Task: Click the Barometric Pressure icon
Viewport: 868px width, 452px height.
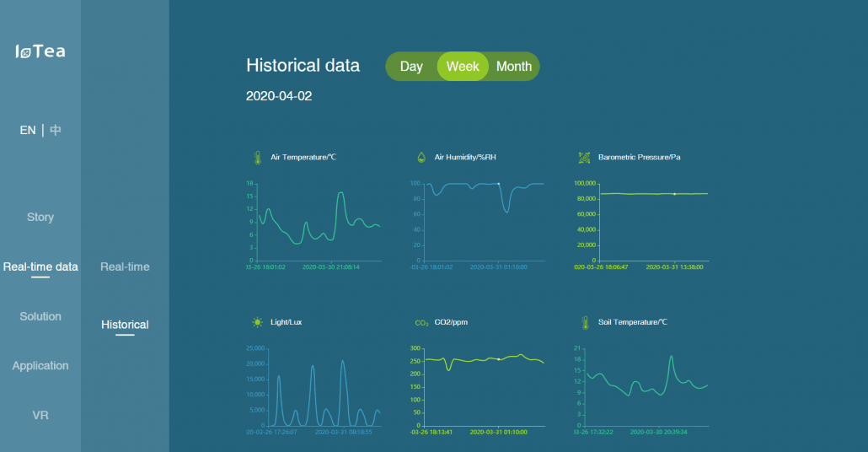Action: (584, 158)
